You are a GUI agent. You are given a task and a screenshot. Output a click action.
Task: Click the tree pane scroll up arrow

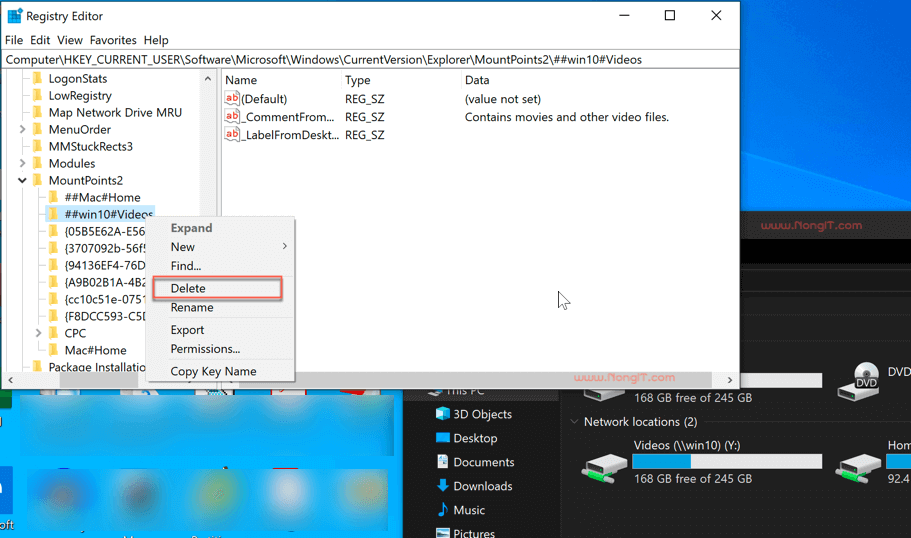(x=208, y=78)
